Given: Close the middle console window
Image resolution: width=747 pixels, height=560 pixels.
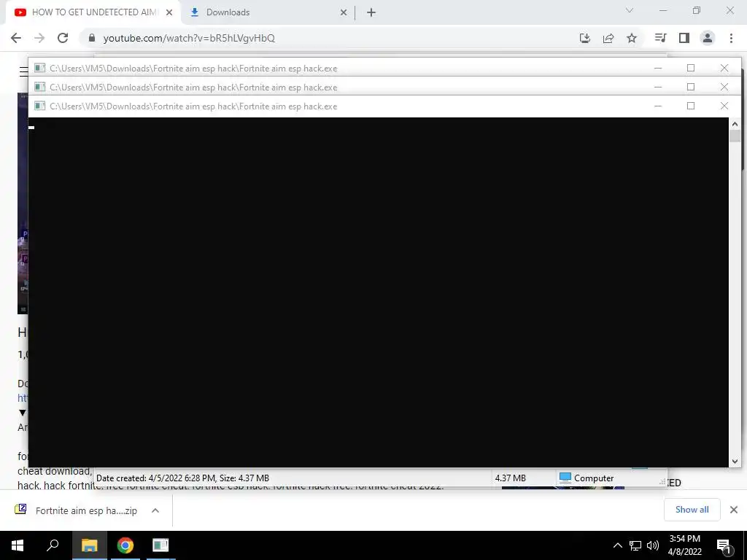Looking at the screenshot, I should click(724, 87).
